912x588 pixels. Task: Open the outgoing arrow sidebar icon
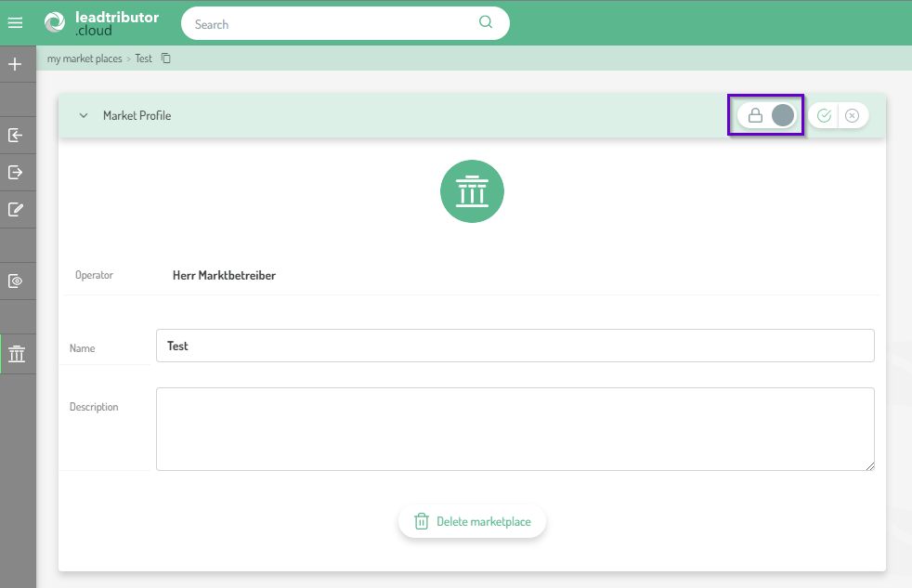(15, 172)
